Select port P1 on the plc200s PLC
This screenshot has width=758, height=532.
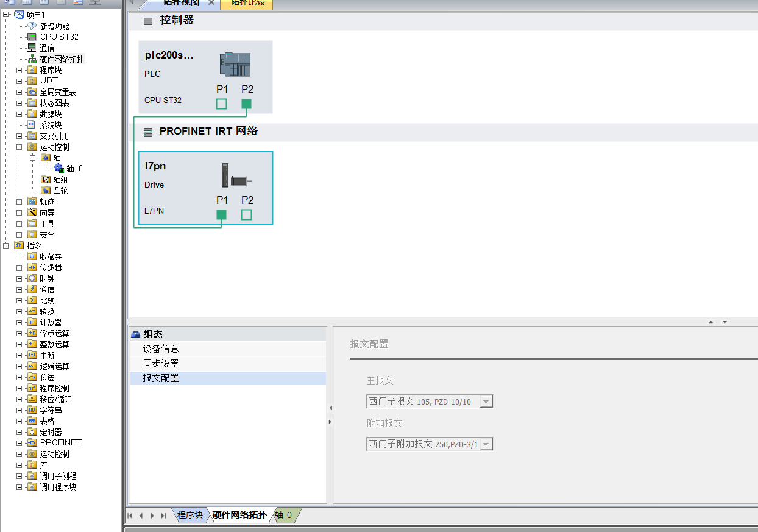[x=222, y=104]
